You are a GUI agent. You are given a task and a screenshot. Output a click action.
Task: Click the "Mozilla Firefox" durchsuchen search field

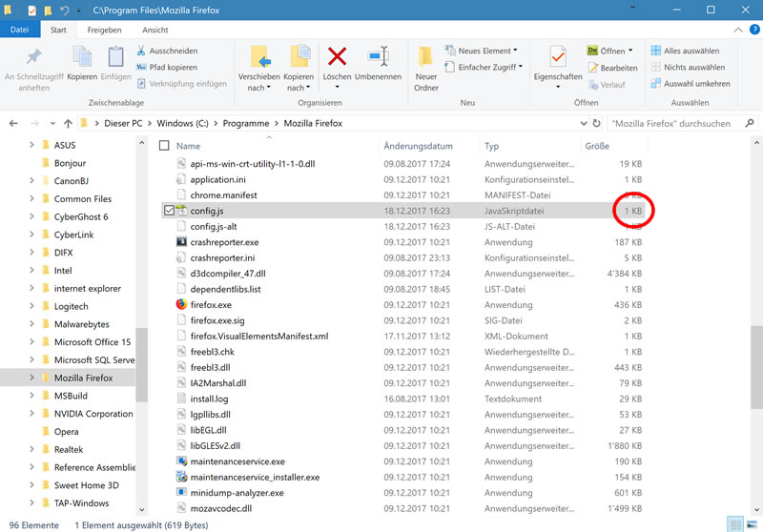click(677, 123)
